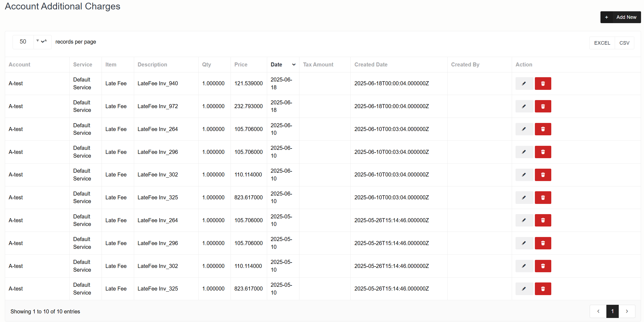Toggle the Date column sort arrow
The image size is (644, 322).
coord(294,65)
